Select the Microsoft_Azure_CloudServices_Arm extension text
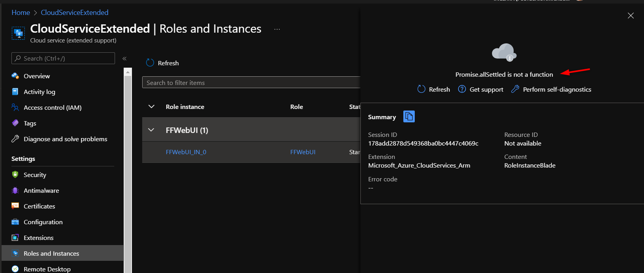Viewport: 644px width, 273px height. pos(419,165)
